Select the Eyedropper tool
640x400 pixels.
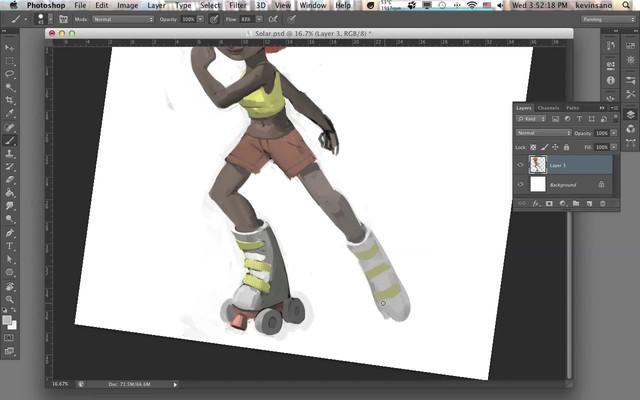[x=9, y=114]
